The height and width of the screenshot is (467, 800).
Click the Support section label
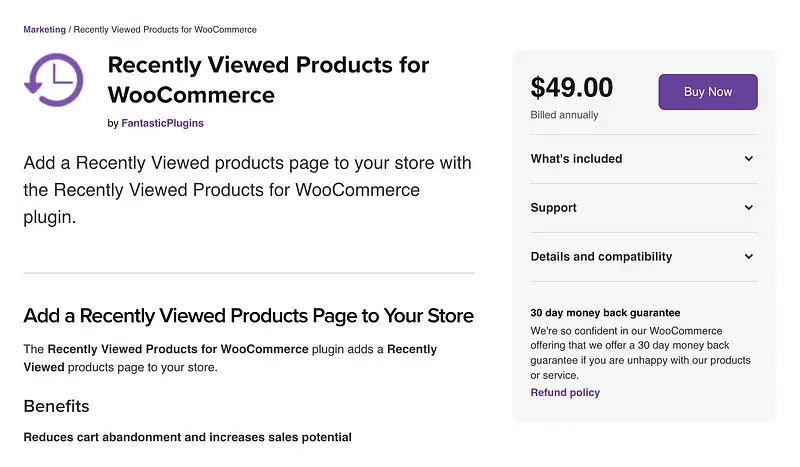(553, 208)
